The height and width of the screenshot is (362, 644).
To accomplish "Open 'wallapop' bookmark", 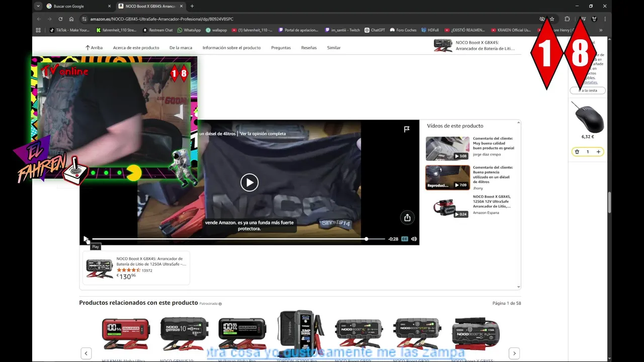I will pos(216,30).
